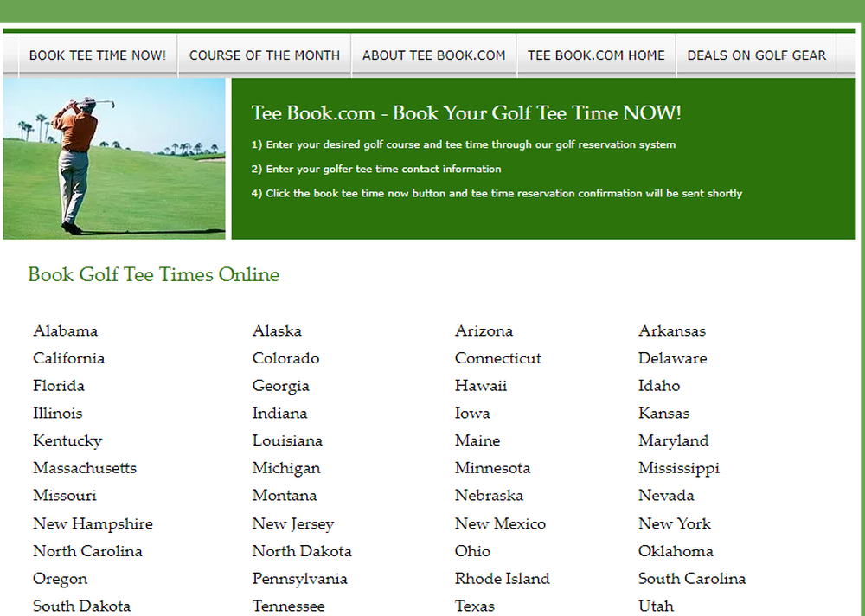The image size is (865, 616).
Task: Open Delaware tee times
Action: (x=672, y=358)
